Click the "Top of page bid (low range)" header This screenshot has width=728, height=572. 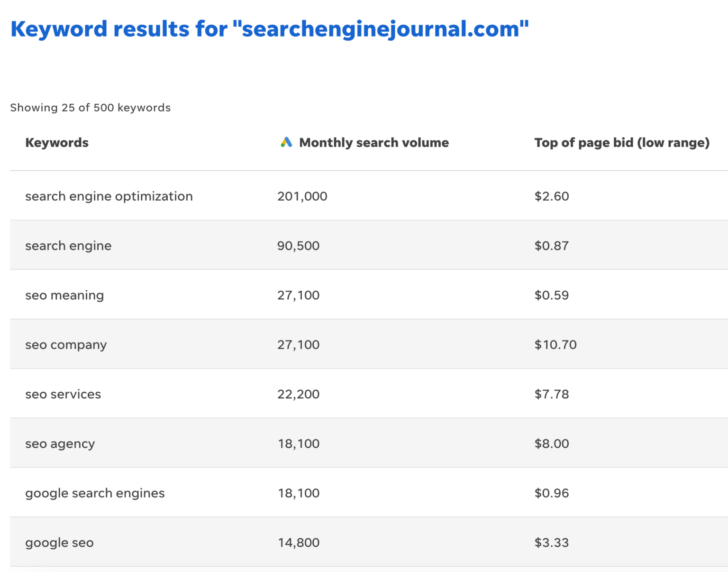tap(622, 142)
